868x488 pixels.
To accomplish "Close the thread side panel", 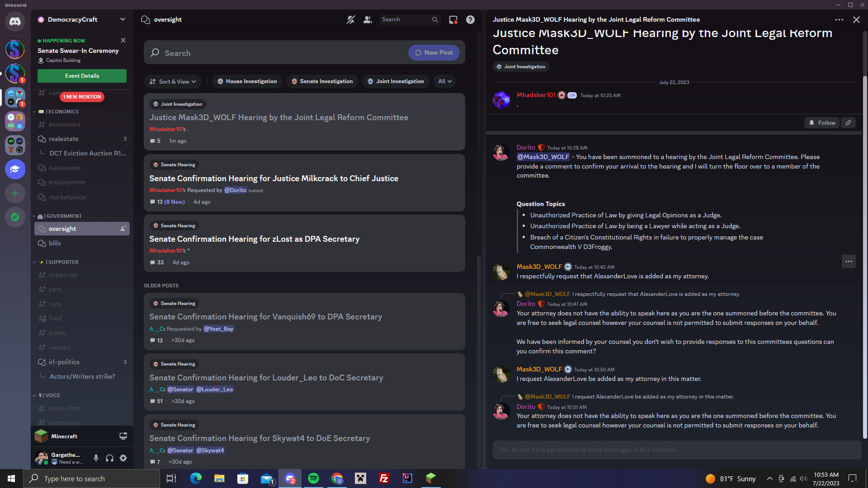I will [x=856, y=19].
